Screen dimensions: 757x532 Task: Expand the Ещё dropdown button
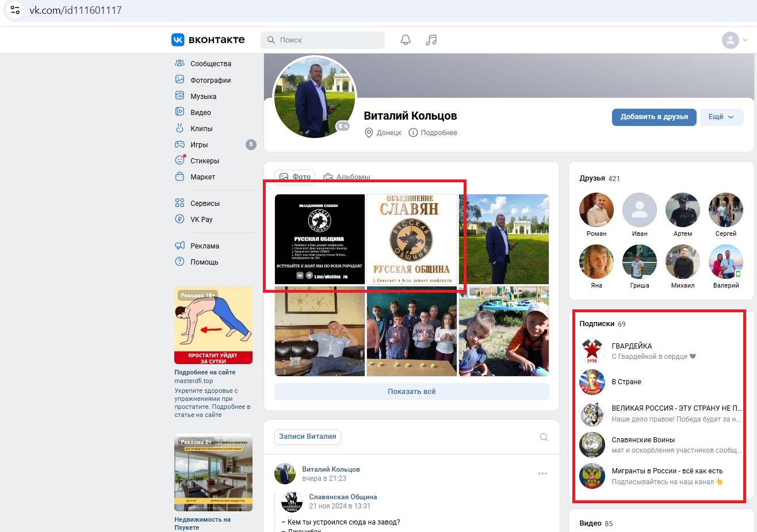click(x=721, y=117)
